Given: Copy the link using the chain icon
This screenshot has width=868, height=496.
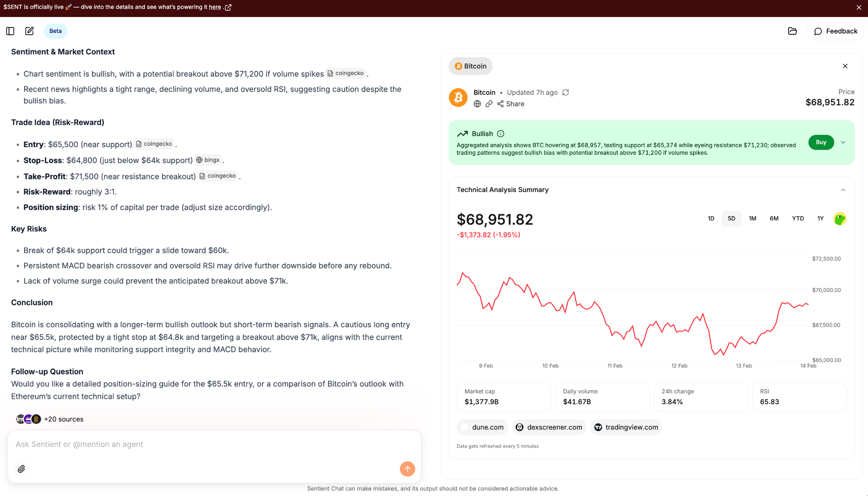Looking at the screenshot, I should point(489,104).
